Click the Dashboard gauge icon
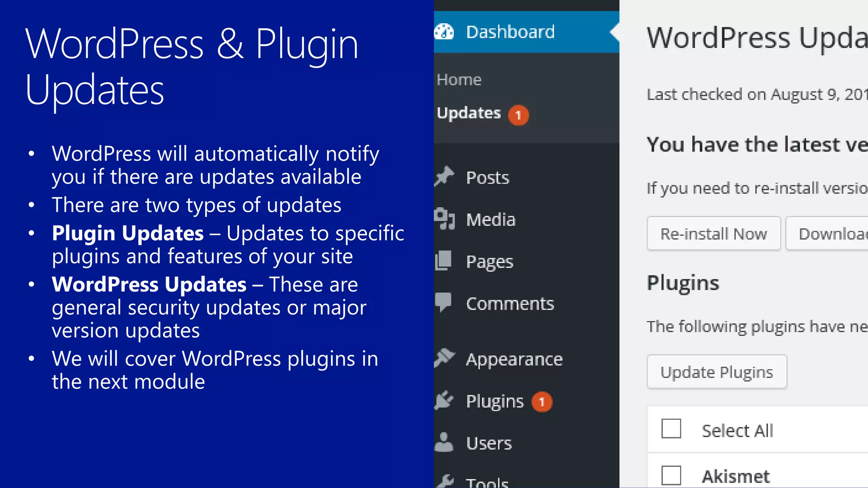 click(444, 32)
